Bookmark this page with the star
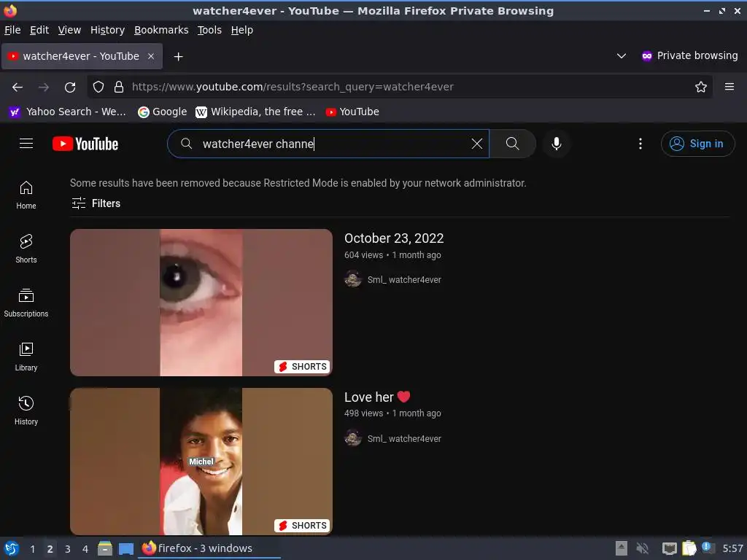The width and height of the screenshot is (747, 560). (x=701, y=87)
